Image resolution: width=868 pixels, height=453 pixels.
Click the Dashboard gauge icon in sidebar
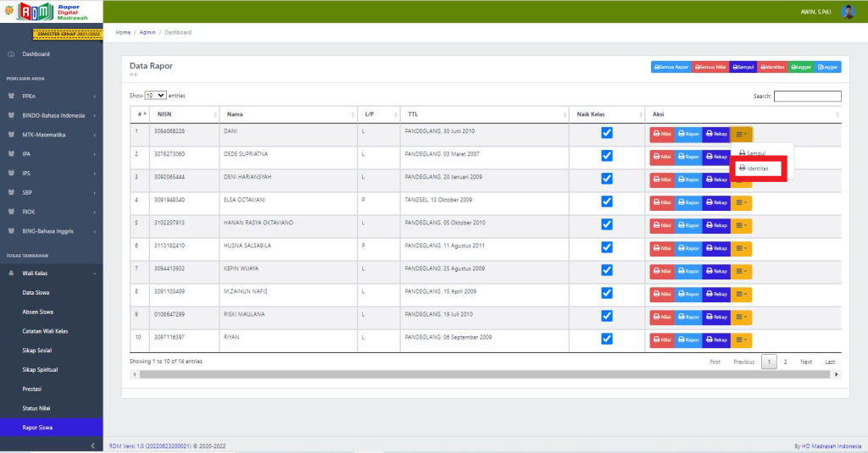(x=11, y=54)
